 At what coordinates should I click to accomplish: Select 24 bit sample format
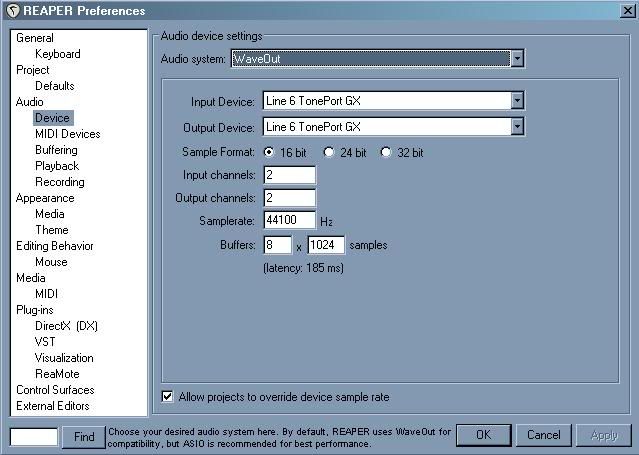click(328, 152)
